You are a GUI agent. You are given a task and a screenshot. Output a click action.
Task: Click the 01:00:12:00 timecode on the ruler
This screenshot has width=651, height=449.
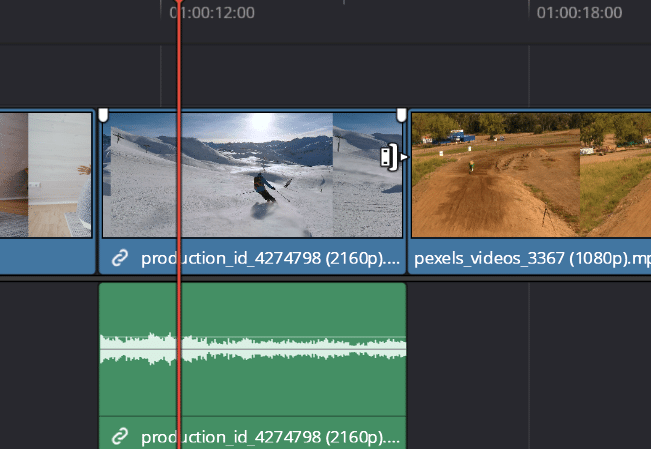(212, 13)
